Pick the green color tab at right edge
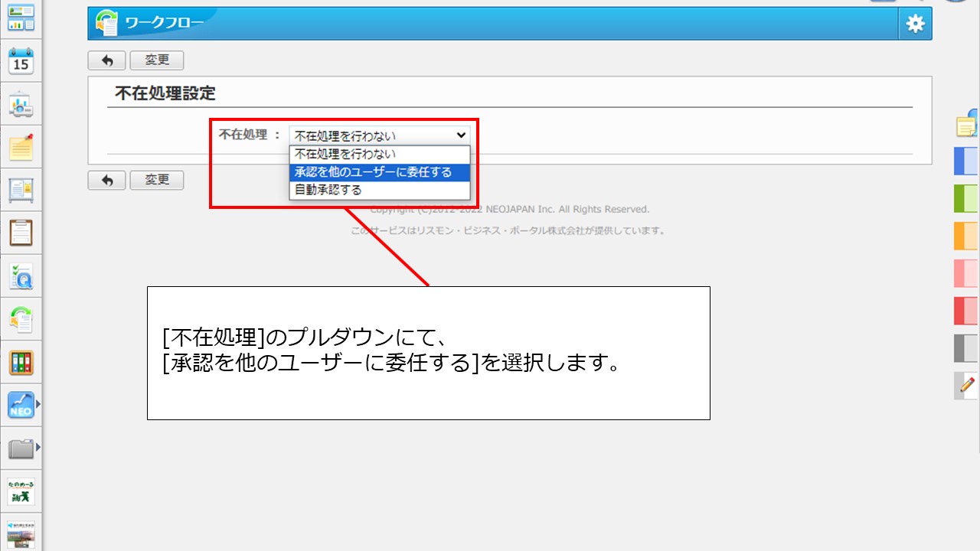 [x=966, y=198]
